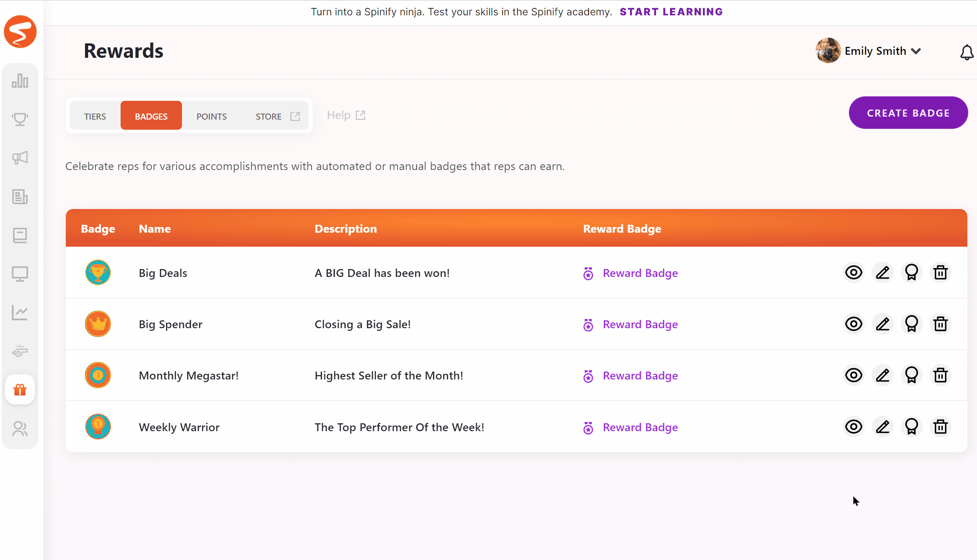This screenshot has width=977, height=560.
Task: Open the Help external link
Action: [x=346, y=115]
